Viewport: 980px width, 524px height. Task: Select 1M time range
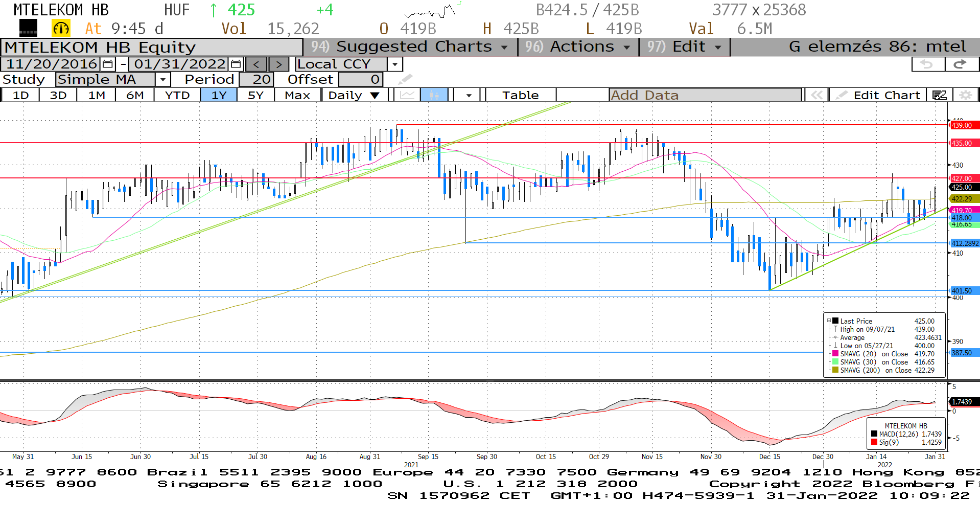[x=97, y=95]
